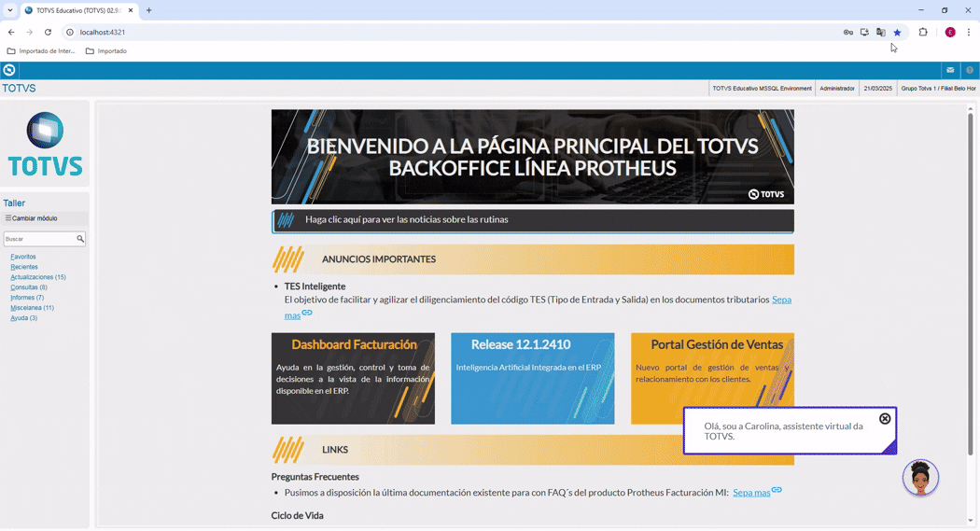The height and width of the screenshot is (531, 980).
Task: Open the Favoritos menu entry
Action: pos(23,257)
